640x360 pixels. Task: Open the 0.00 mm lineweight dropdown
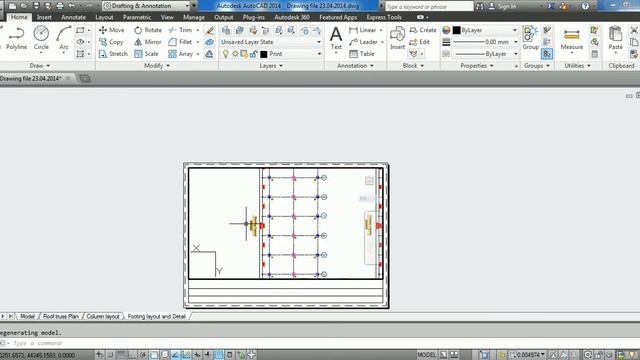[516, 42]
